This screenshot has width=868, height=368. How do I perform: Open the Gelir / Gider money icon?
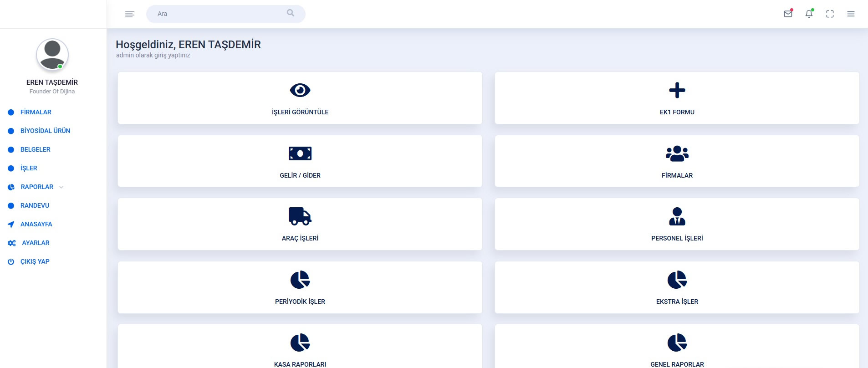pos(300,153)
